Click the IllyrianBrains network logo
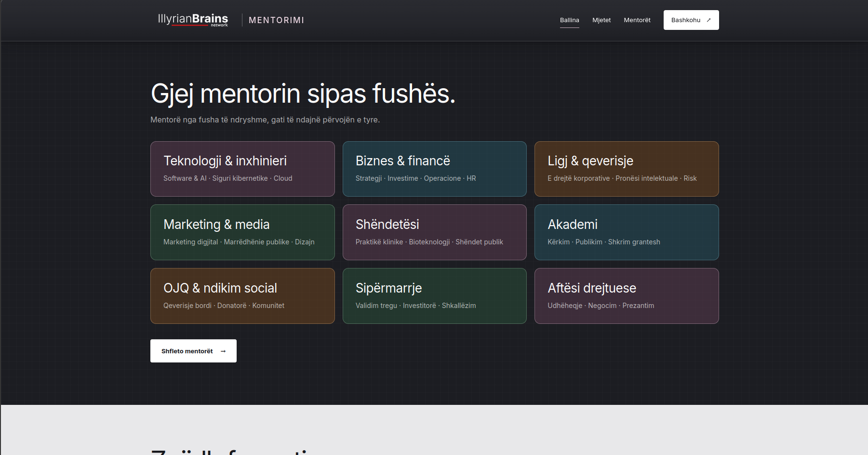This screenshot has width=868, height=455. [x=193, y=20]
